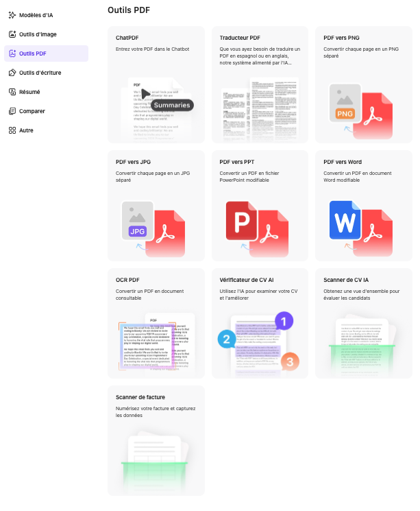Open the Vérificateur de CV AI illustration
The height and width of the screenshot is (511, 420).
tap(260, 343)
